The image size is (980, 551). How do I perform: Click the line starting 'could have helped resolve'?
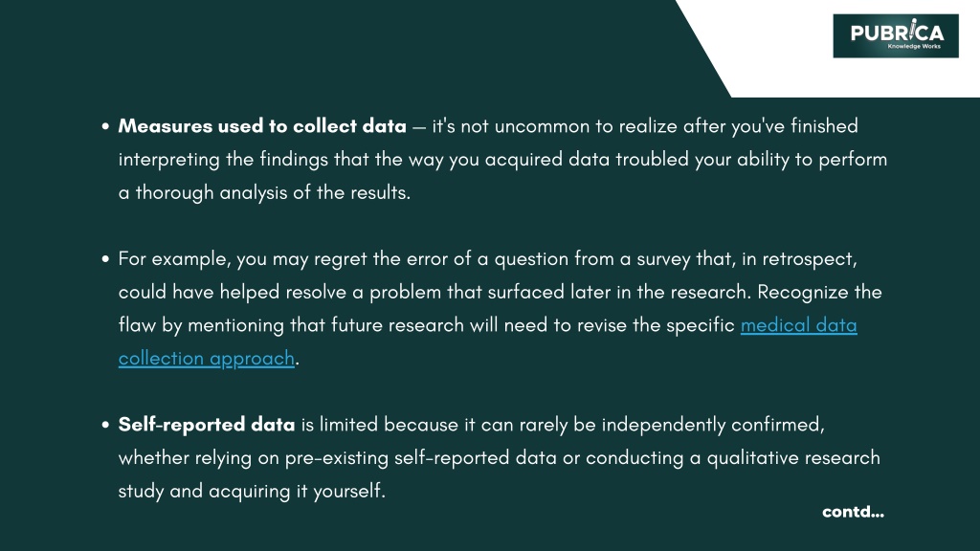[500, 293]
